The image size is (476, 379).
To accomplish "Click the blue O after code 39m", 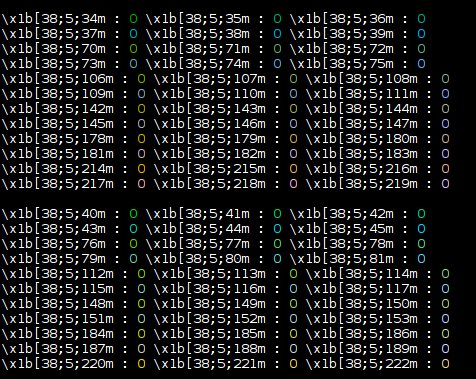I will click(x=421, y=34).
